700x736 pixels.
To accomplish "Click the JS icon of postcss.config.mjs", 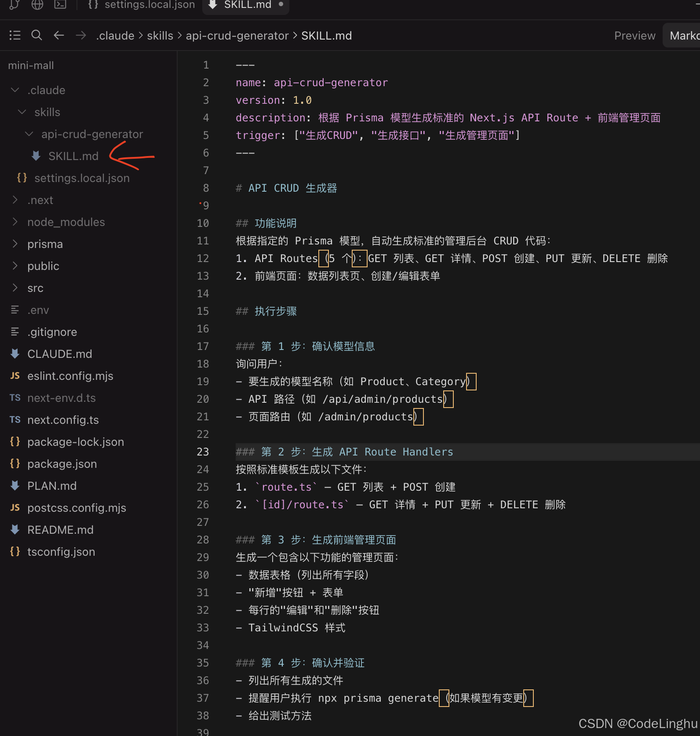I will 15,507.
